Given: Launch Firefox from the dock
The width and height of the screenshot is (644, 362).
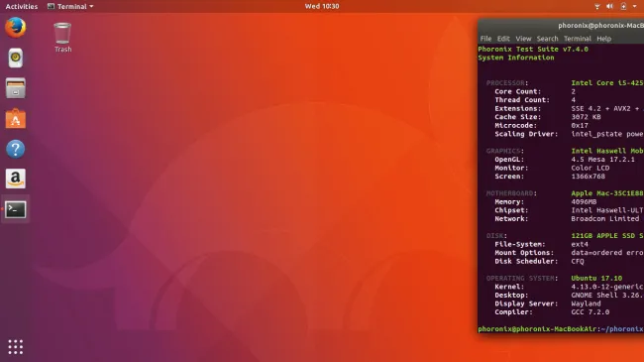Looking at the screenshot, I should pyautogui.click(x=15, y=28).
